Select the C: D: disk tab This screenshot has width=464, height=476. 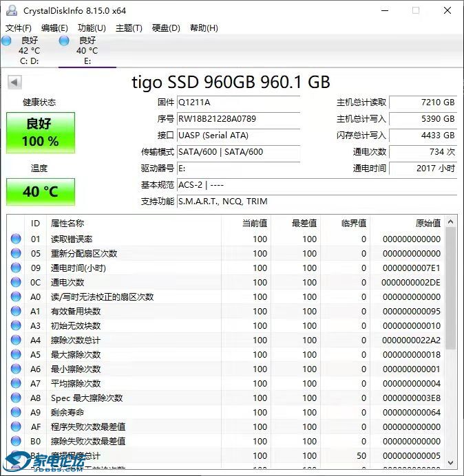[29, 50]
